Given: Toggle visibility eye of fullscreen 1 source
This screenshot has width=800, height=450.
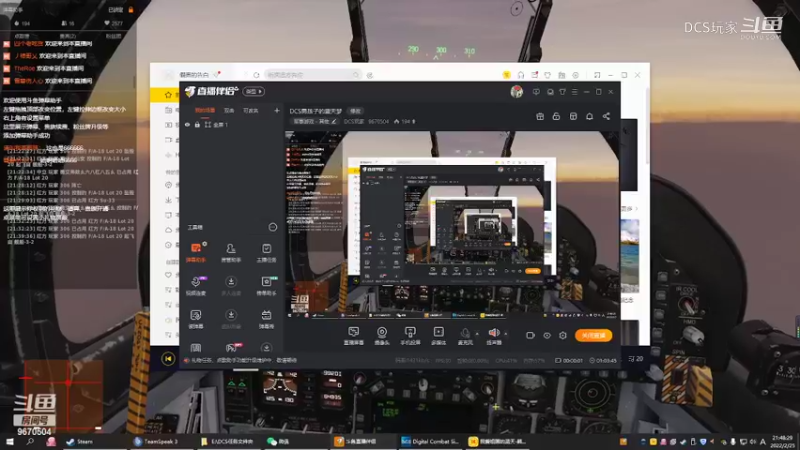Looking at the screenshot, I should 187,124.
